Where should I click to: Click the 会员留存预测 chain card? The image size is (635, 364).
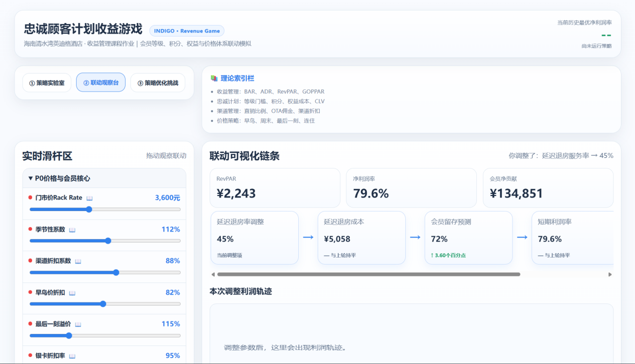click(468, 237)
